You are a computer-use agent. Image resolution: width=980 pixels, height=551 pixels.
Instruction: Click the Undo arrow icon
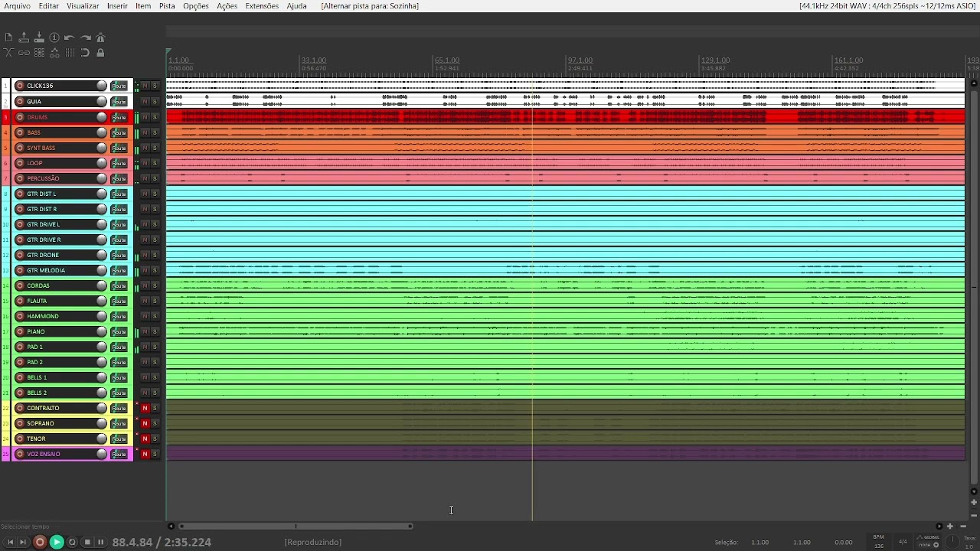coord(70,37)
